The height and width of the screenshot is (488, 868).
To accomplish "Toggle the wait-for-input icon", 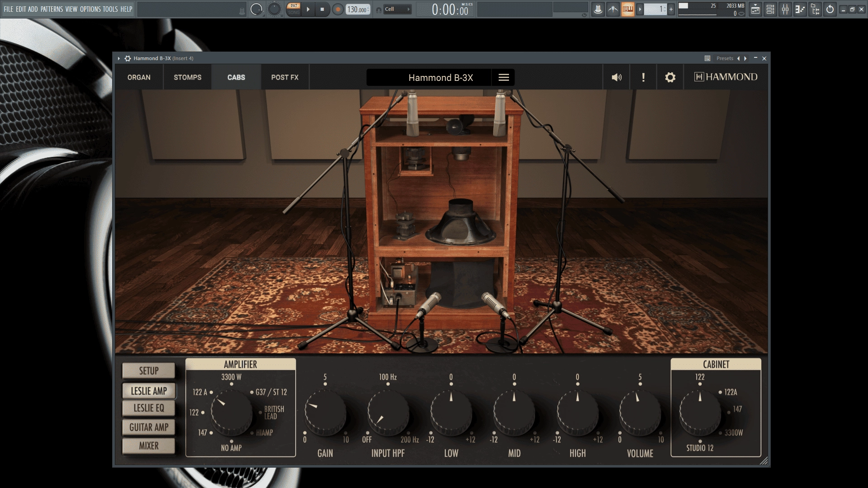I will click(613, 9).
